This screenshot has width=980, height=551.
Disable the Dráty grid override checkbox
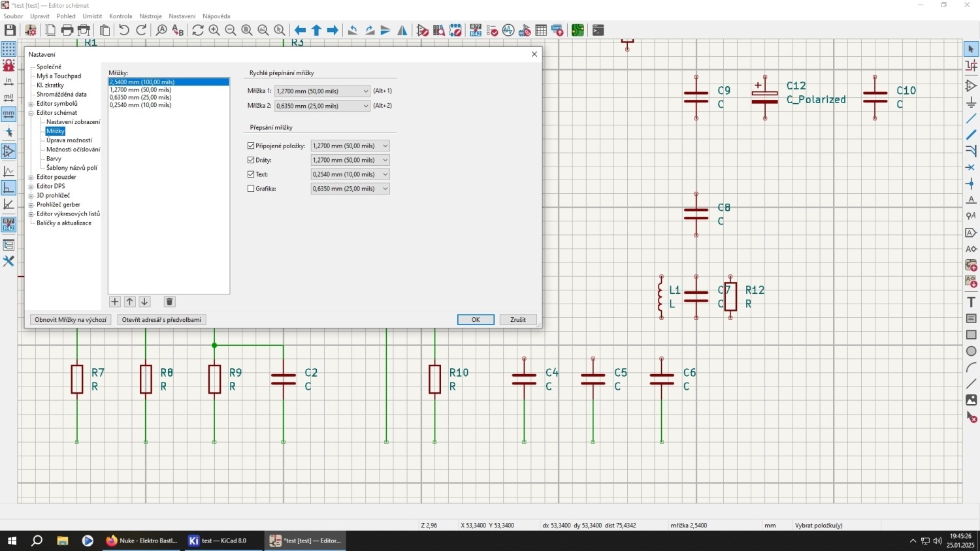point(251,160)
